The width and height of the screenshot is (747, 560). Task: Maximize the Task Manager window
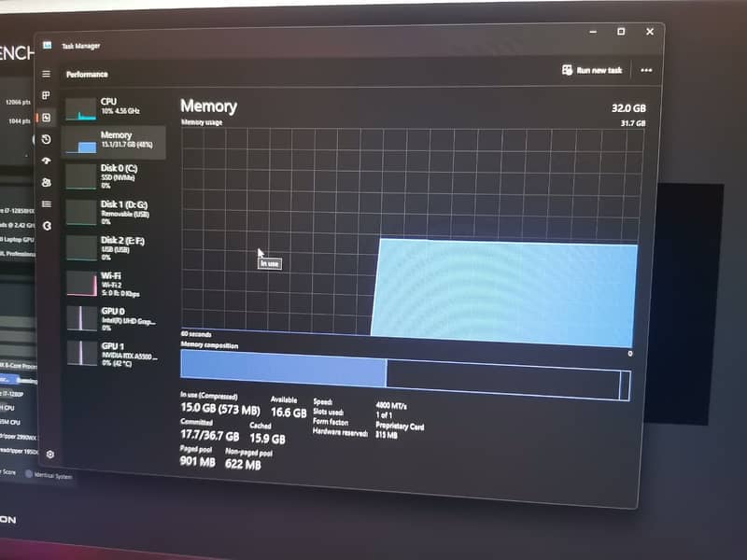pyautogui.click(x=621, y=33)
